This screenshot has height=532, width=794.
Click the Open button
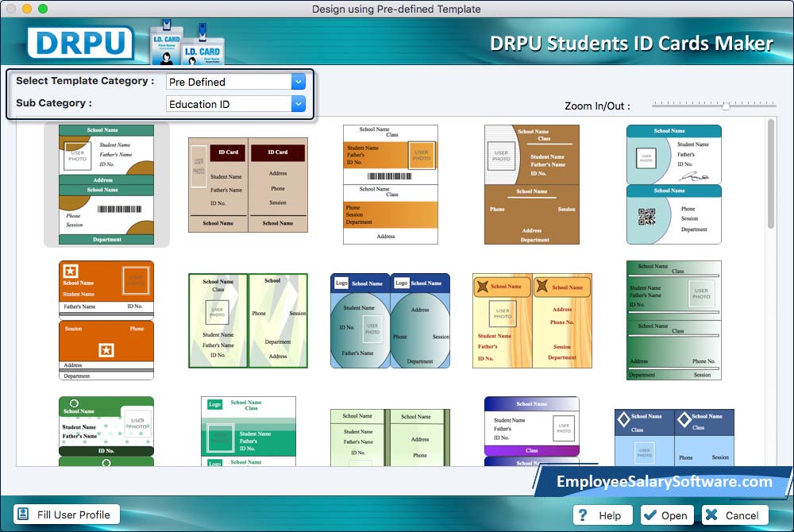pyautogui.click(x=667, y=515)
